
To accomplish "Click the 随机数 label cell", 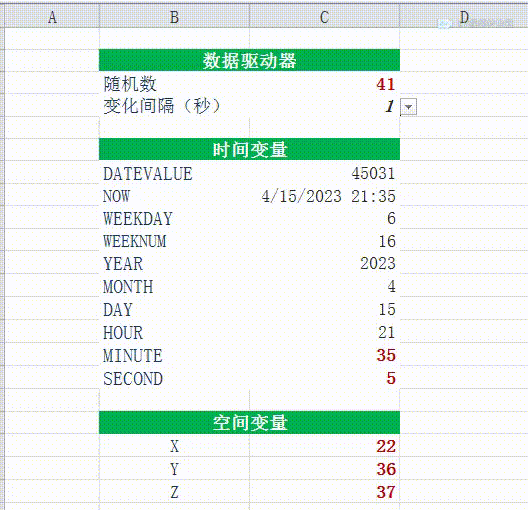I will 174,83.
